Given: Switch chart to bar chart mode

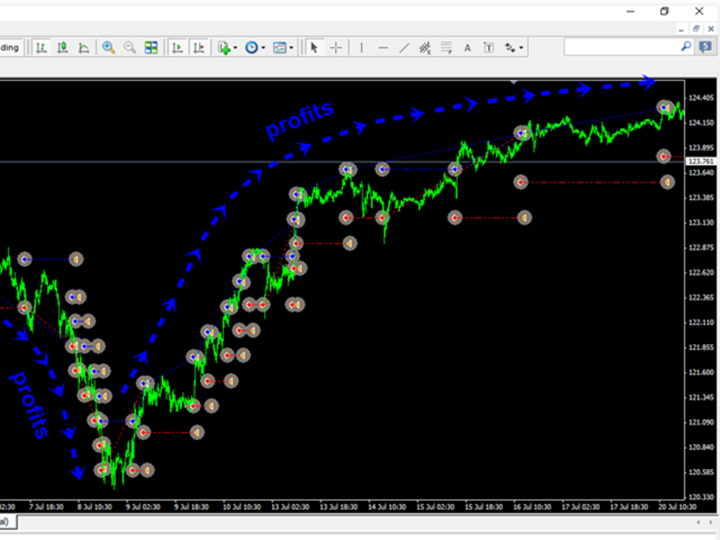Looking at the screenshot, I should point(41,47).
